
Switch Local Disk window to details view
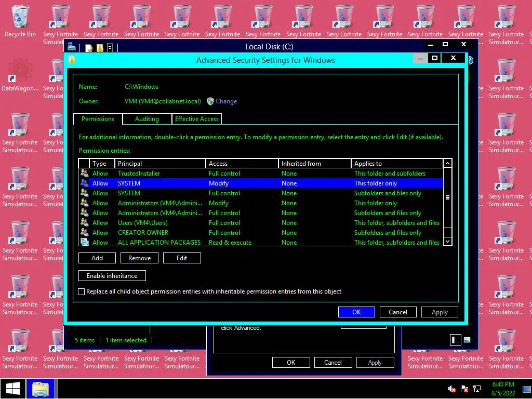[455, 340]
